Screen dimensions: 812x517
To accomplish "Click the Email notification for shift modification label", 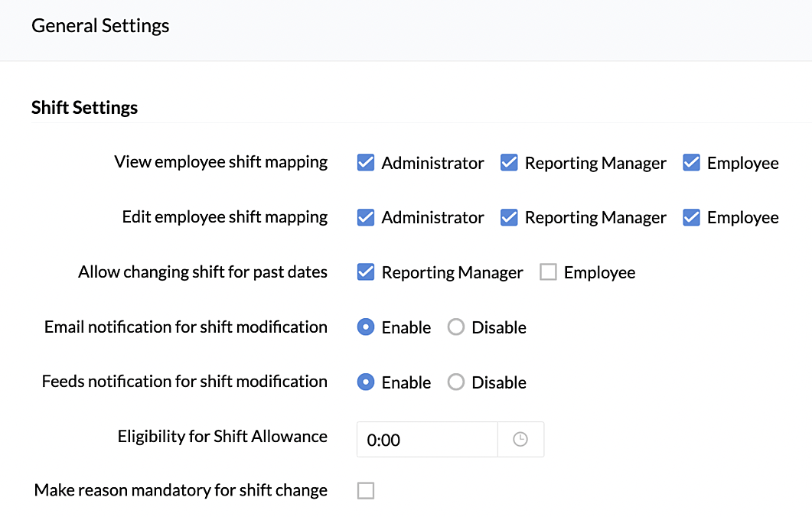I will [186, 327].
